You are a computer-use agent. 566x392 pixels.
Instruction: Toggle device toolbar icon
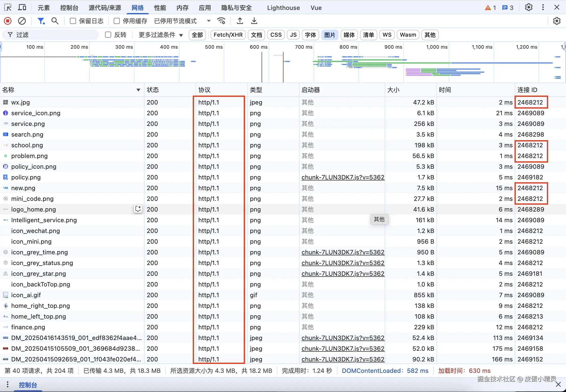point(22,7)
